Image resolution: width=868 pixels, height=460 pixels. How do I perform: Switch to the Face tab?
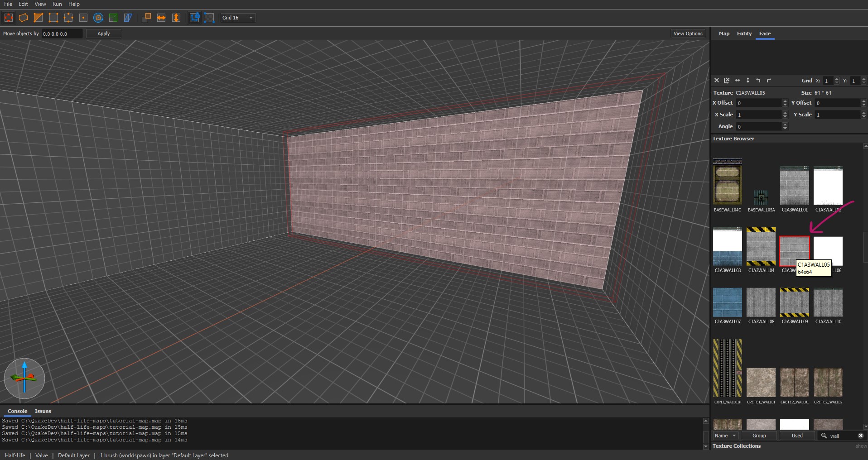[x=765, y=34]
